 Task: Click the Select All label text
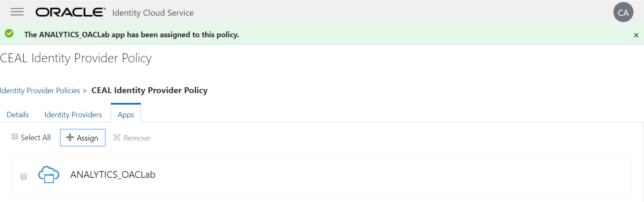[36, 138]
